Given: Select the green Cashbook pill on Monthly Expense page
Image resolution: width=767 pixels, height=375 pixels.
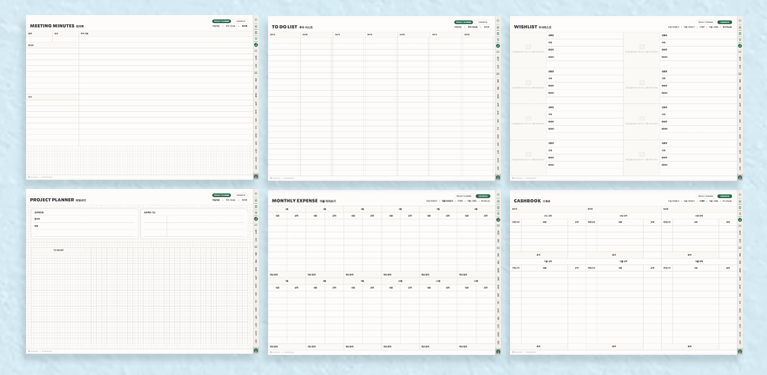Looking at the screenshot, I should click(483, 196).
